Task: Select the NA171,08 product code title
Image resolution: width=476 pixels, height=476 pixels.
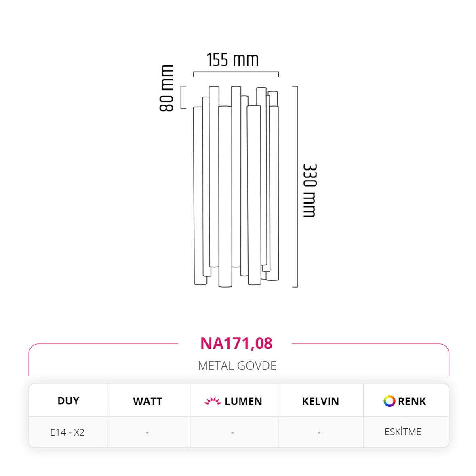Action: [236, 343]
